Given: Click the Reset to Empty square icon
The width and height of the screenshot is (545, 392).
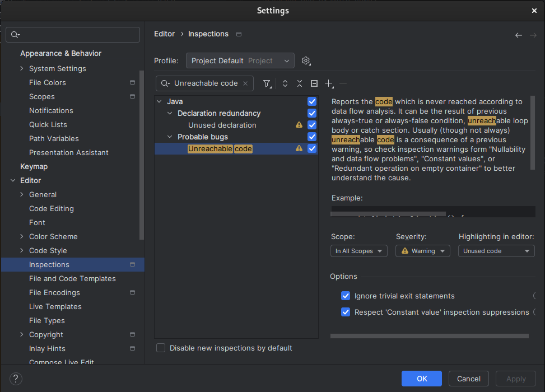Looking at the screenshot, I should pos(314,83).
